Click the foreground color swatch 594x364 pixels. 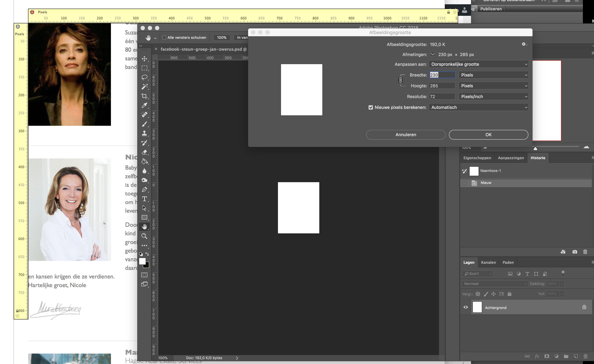tap(142, 261)
